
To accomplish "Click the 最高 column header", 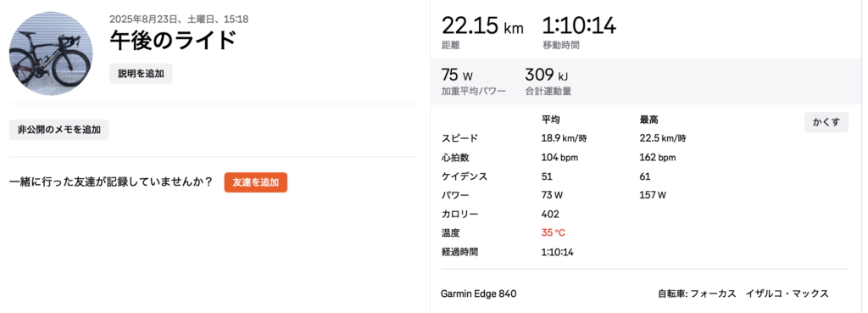I will tap(648, 120).
